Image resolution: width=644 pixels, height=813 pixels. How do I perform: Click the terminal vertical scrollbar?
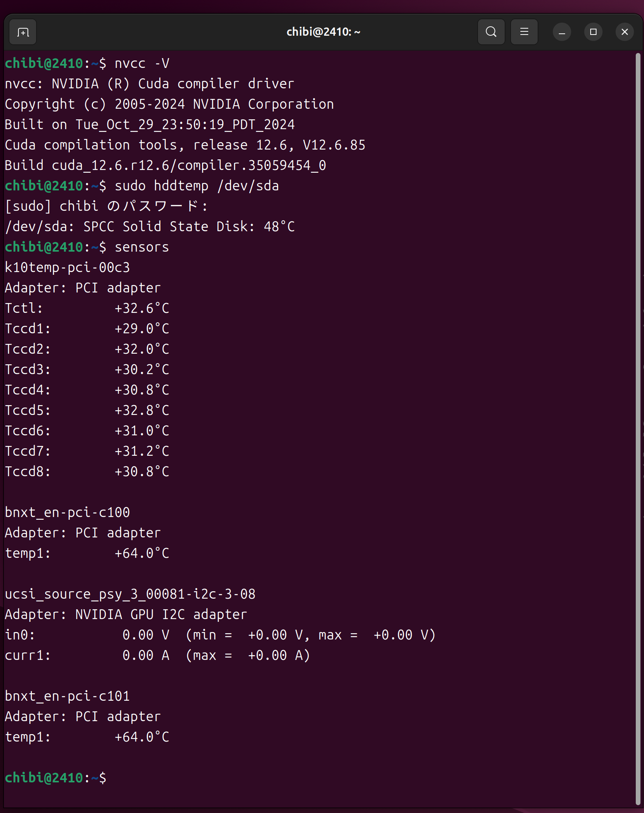(x=638, y=393)
